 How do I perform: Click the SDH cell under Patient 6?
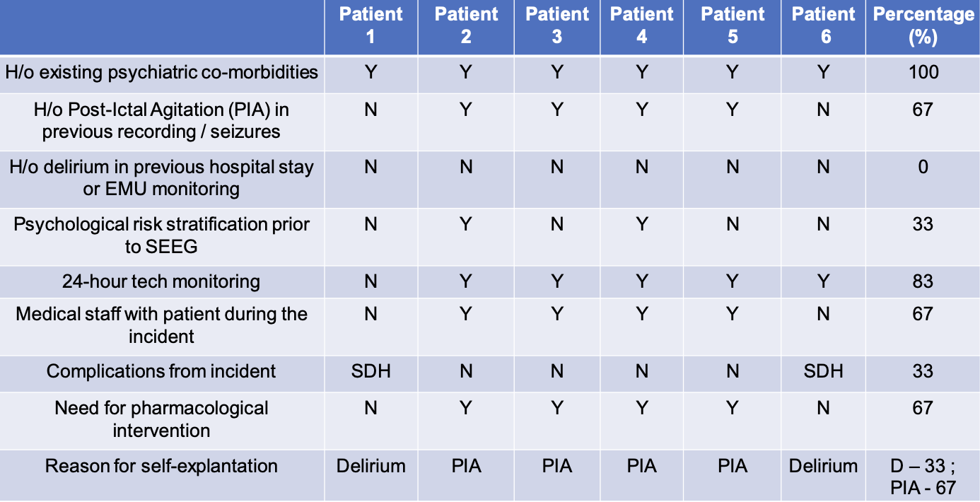(x=823, y=372)
